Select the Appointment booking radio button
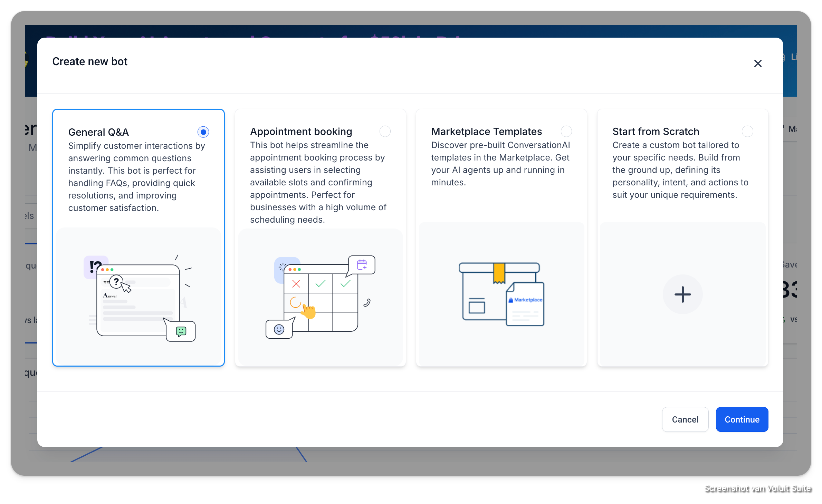Viewport: 822px width, 504px height. click(385, 131)
